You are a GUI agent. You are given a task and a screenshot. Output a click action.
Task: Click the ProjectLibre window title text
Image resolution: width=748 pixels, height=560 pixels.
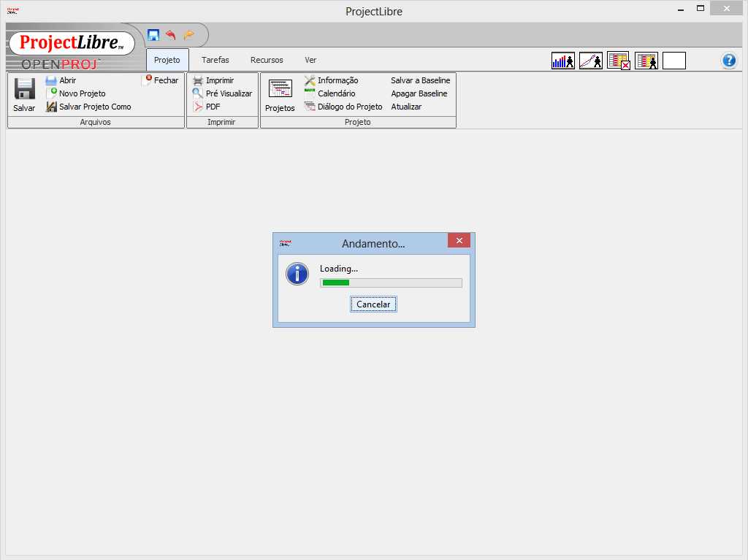pos(374,12)
